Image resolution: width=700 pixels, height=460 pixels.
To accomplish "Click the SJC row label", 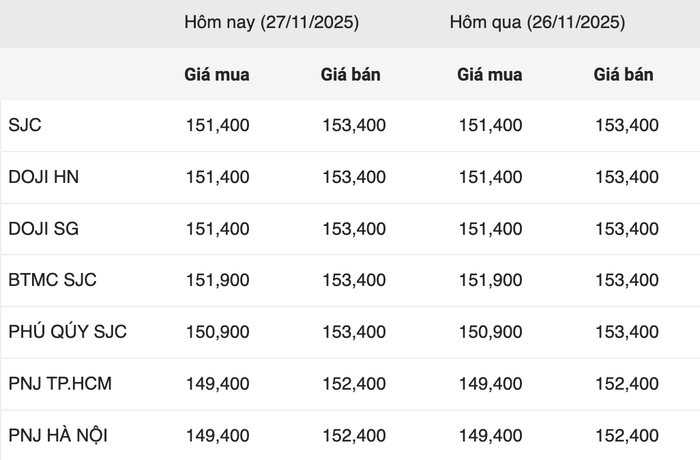I will coord(25,126).
